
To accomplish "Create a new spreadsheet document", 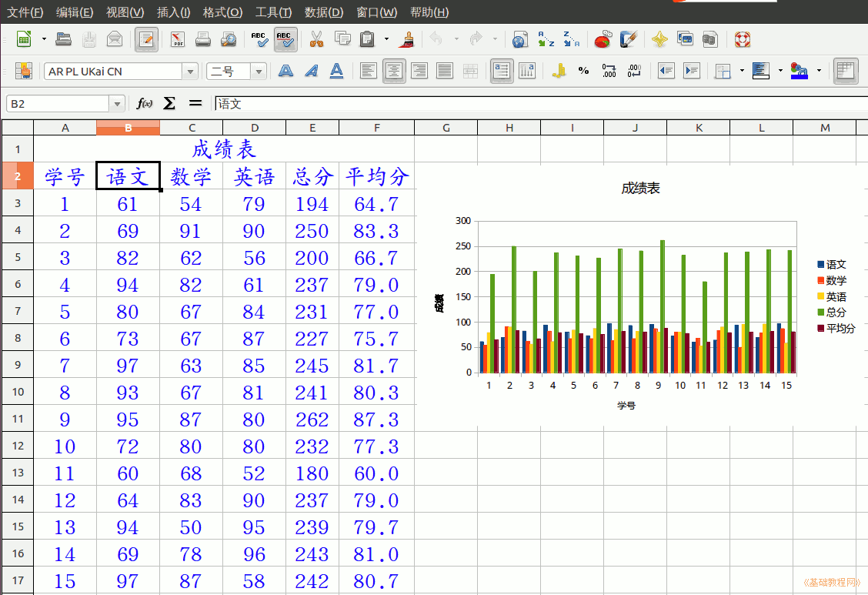I will (x=24, y=39).
